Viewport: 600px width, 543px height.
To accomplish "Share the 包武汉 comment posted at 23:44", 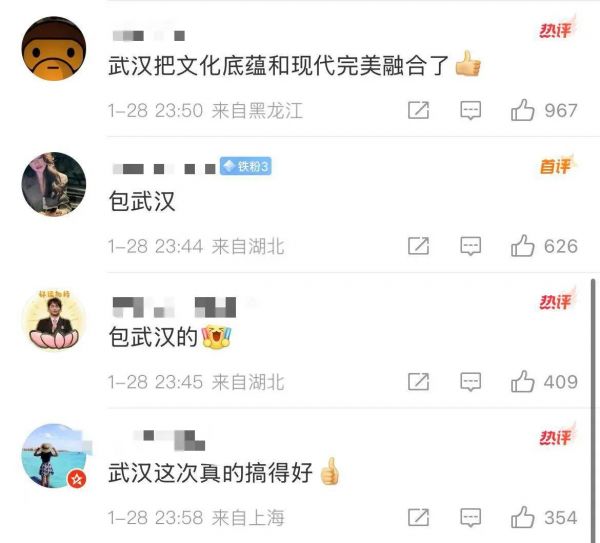I will 418,246.
